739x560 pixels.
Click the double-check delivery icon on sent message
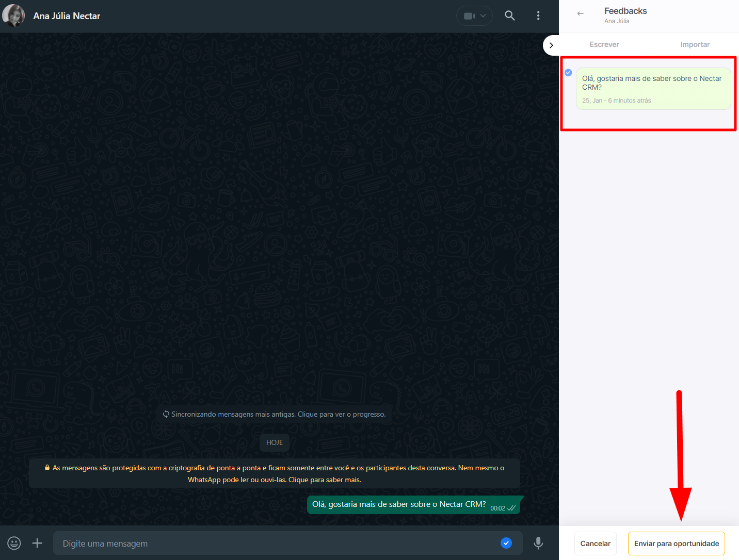511,508
